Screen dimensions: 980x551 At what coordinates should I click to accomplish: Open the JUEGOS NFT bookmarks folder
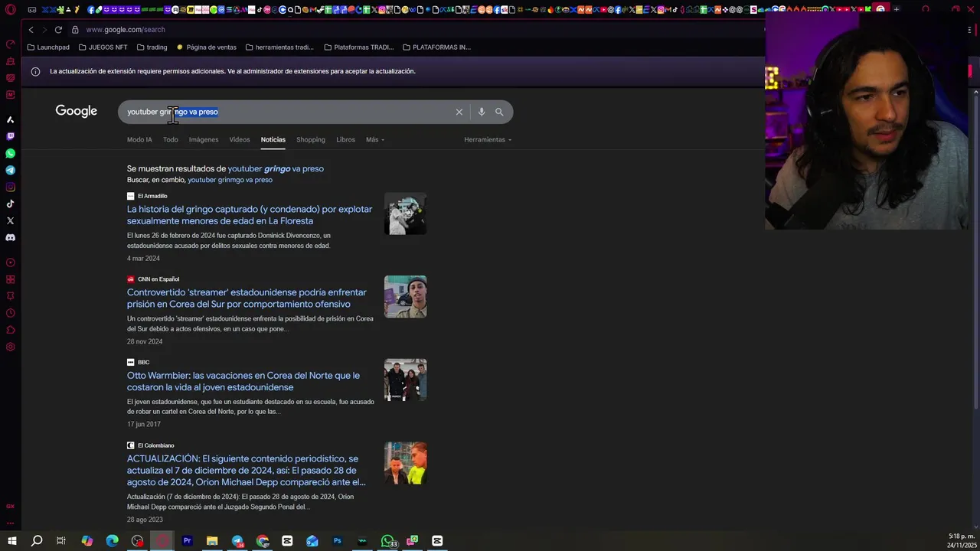pos(102,47)
